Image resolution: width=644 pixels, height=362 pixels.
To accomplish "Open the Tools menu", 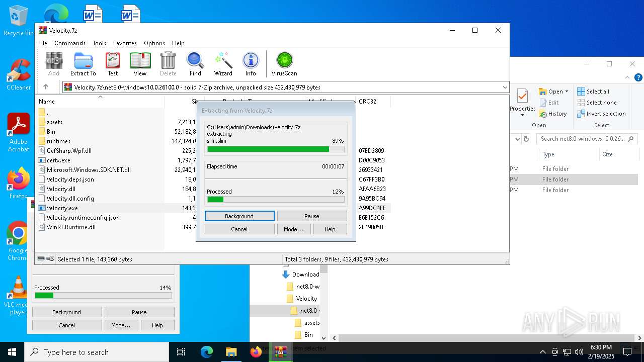I will pyautogui.click(x=99, y=43).
